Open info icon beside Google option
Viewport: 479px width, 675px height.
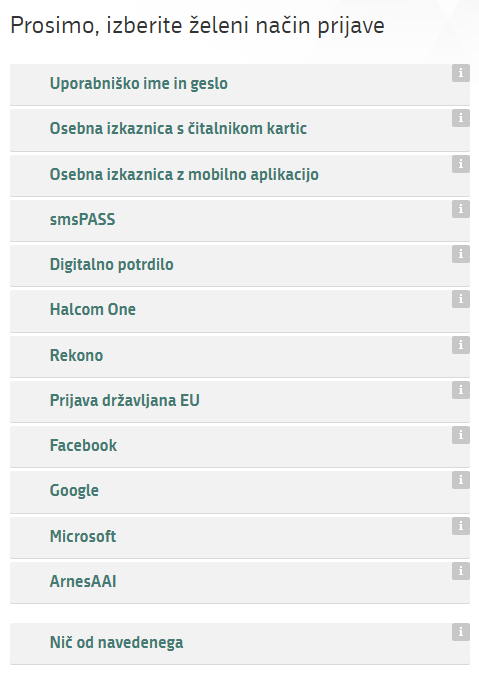click(x=460, y=480)
